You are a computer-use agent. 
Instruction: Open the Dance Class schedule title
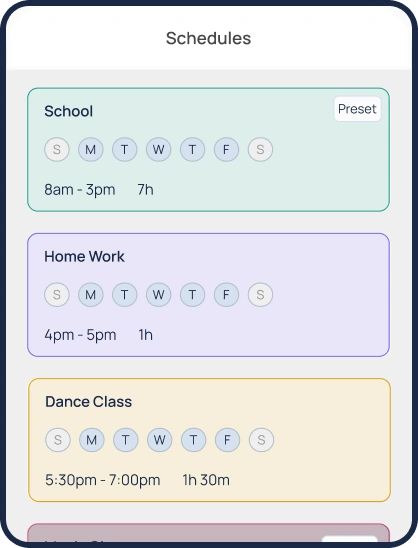coord(88,402)
